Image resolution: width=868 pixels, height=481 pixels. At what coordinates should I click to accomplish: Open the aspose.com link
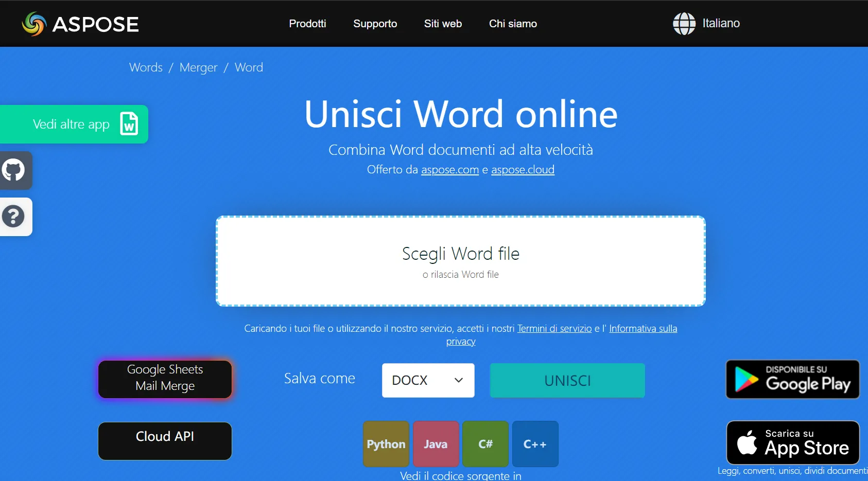click(x=450, y=170)
